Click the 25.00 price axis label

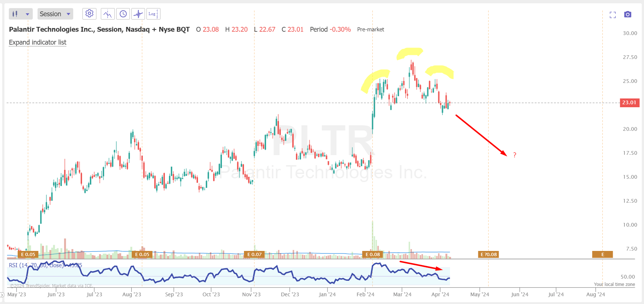pos(630,81)
